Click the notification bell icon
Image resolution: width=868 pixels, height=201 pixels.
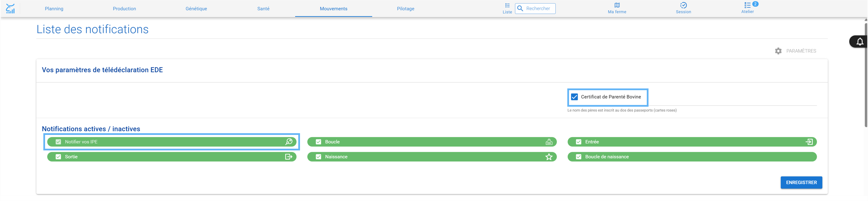(860, 42)
